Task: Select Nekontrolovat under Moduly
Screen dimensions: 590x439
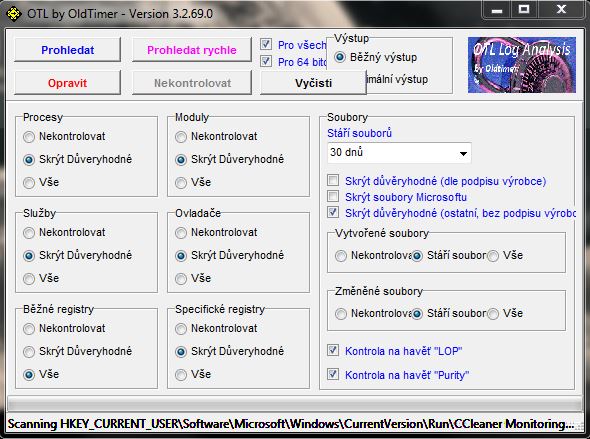Action: click(x=181, y=137)
